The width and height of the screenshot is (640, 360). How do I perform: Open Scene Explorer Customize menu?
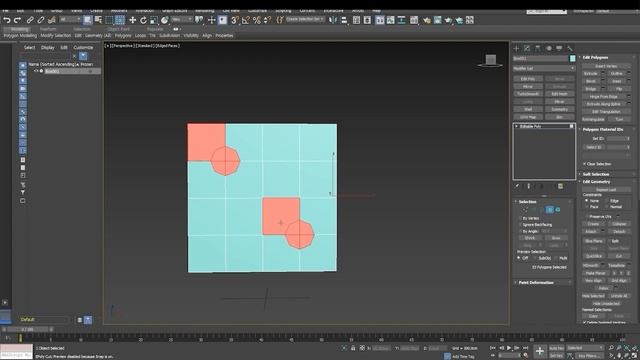pos(83,48)
